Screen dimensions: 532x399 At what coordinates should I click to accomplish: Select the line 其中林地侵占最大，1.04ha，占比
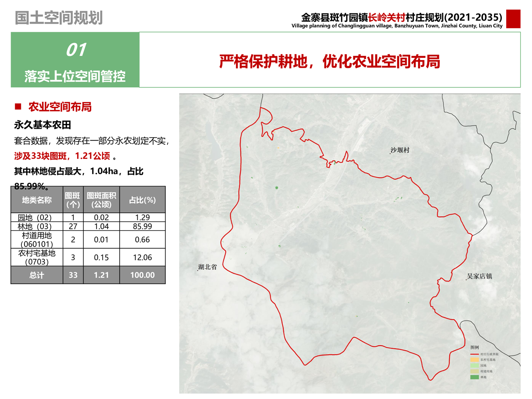coord(79,171)
